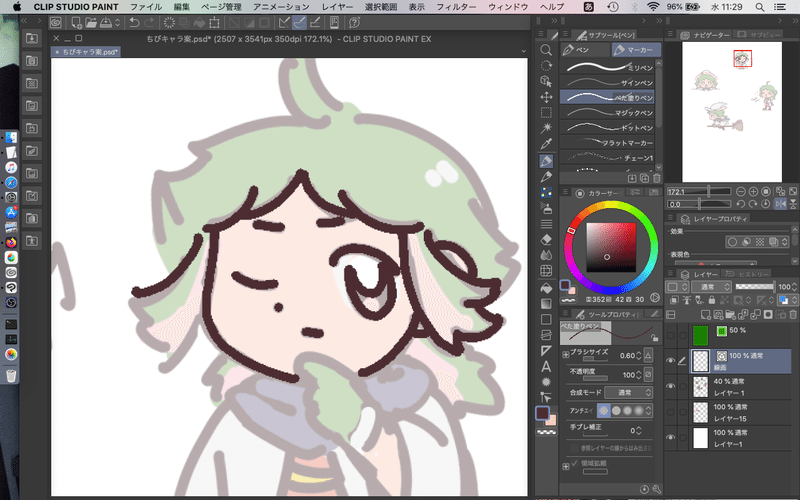Adjust layer opacity stepper at 100
Screen dimensions: 800x500
(x=794, y=287)
